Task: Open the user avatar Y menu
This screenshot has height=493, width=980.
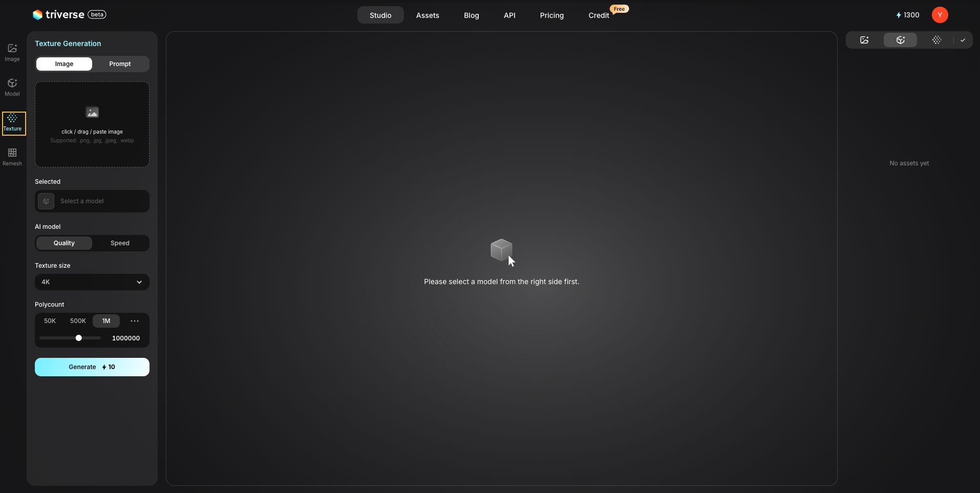Action: click(940, 15)
